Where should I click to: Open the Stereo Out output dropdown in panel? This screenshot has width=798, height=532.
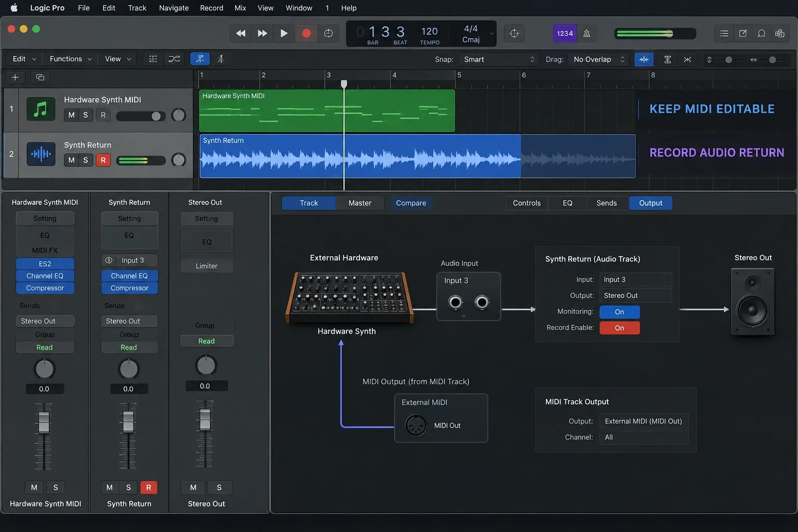click(635, 295)
